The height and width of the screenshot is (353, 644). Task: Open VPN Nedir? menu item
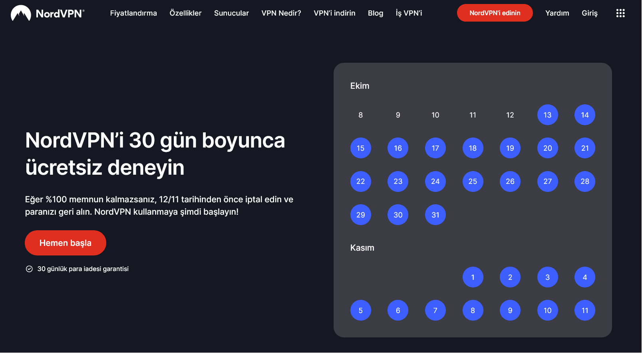click(281, 13)
